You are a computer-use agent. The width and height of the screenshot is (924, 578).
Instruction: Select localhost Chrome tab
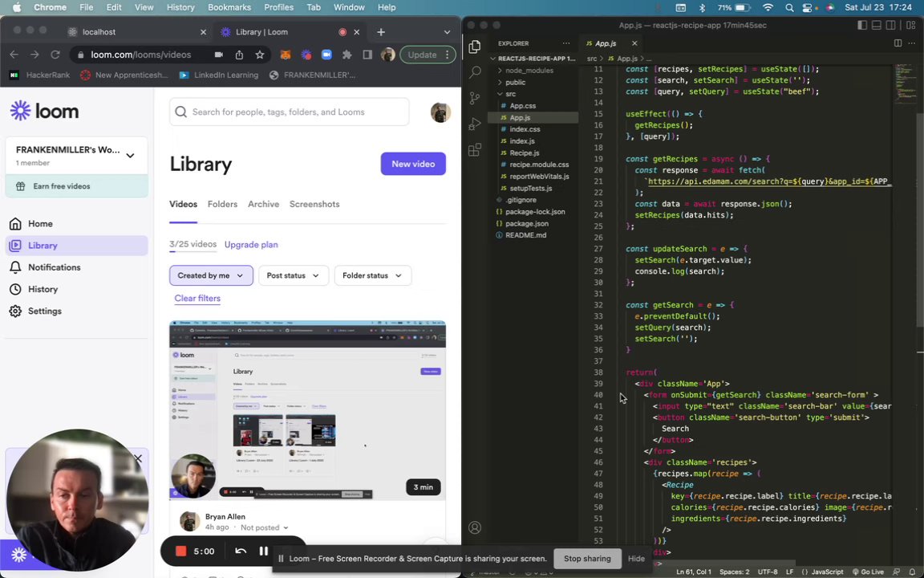[136, 32]
